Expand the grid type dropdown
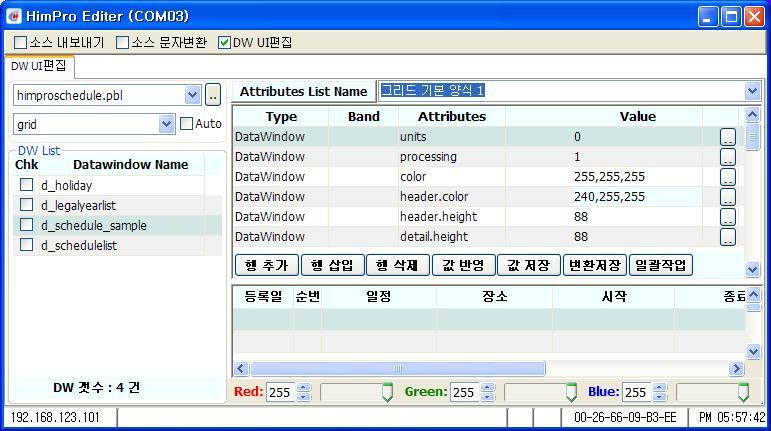The height and width of the screenshot is (431, 771). click(x=167, y=124)
